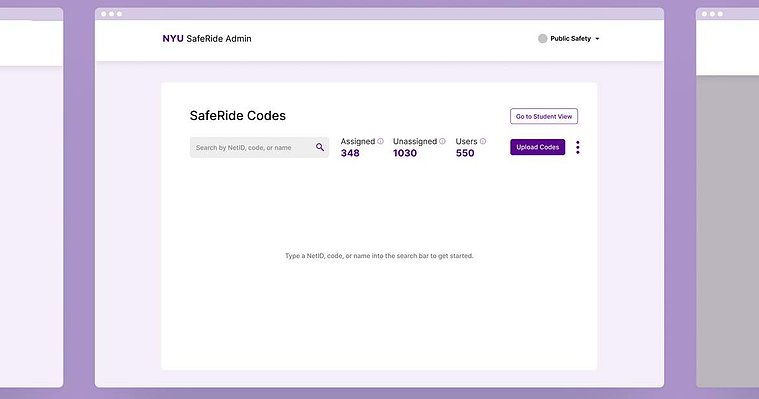This screenshot has height=399, width=759.
Task: Focus the Search by NetID, code, or name field
Action: (x=259, y=147)
